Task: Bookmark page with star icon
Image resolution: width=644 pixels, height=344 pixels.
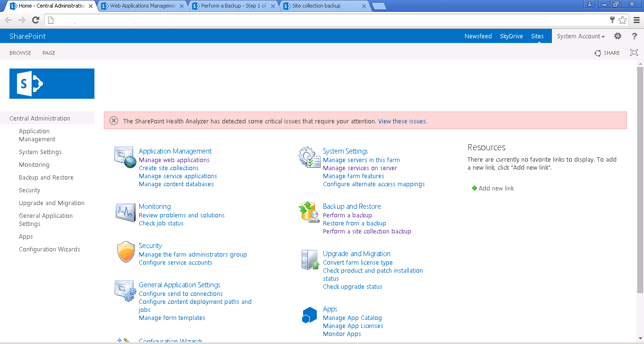Action: pos(623,20)
